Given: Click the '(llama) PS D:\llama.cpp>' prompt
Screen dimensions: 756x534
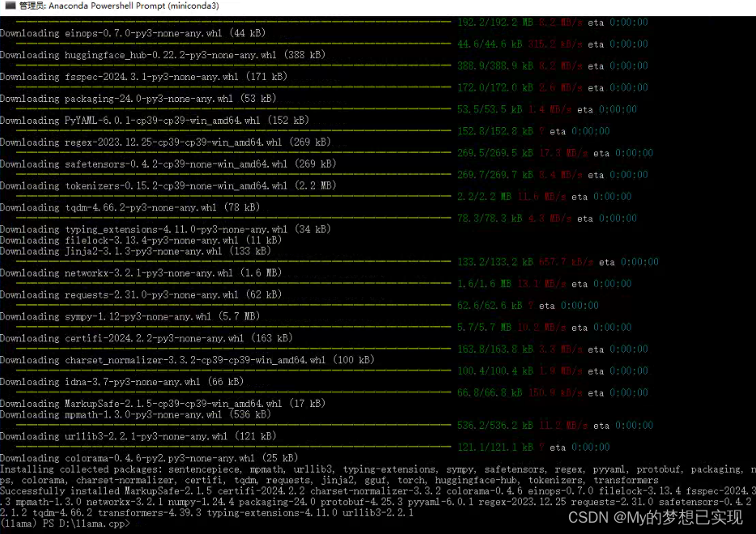Looking at the screenshot, I should [x=65, y=523].
